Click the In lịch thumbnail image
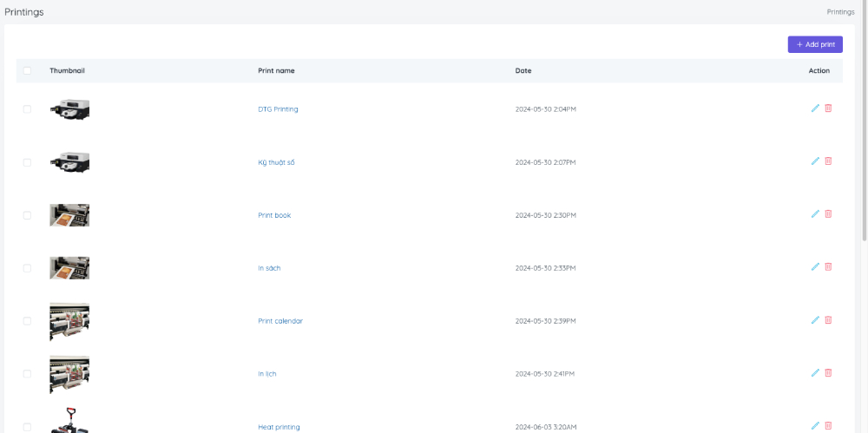The height and width of the screenshot is (433, 868). [x=69, y=375]
